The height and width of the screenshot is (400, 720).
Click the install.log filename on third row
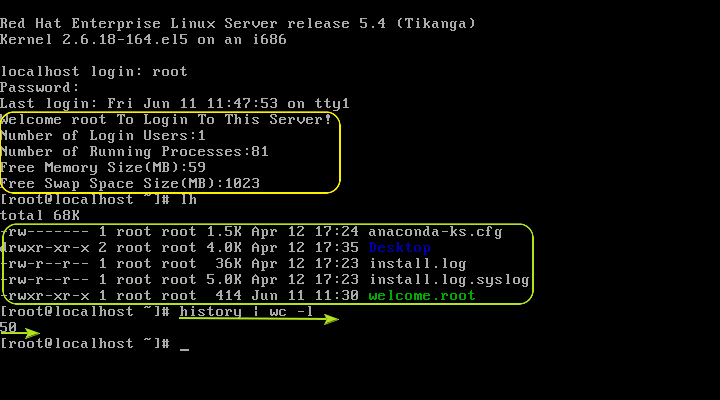point(418,264)
